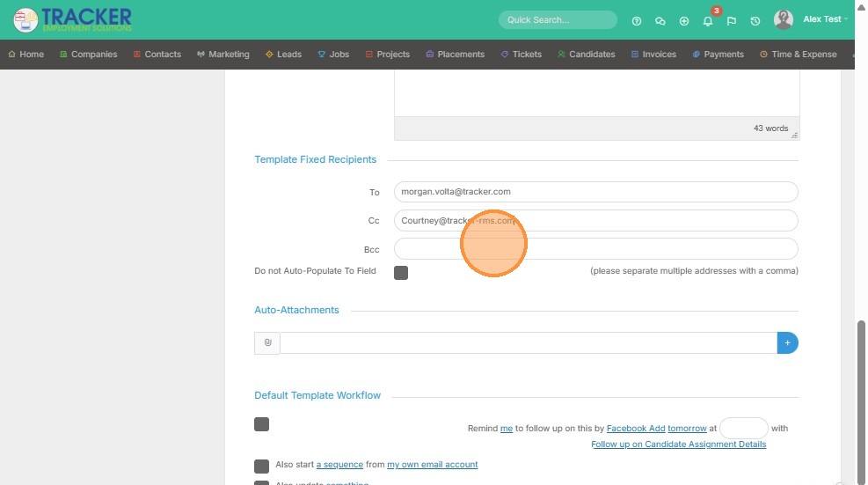The height and width of the screenshot is (485, 868).
Task: Click into the Bcc recipients field
Action: point(595,249)
